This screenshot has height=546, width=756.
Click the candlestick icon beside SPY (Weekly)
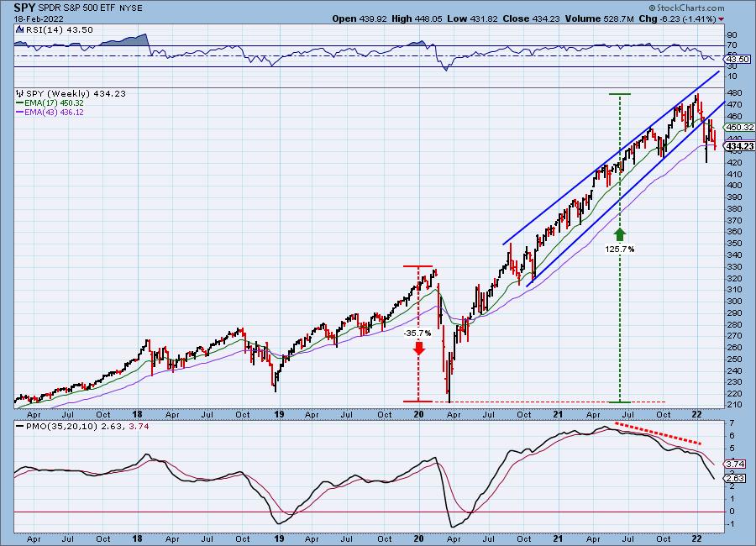tap(20, 93)
